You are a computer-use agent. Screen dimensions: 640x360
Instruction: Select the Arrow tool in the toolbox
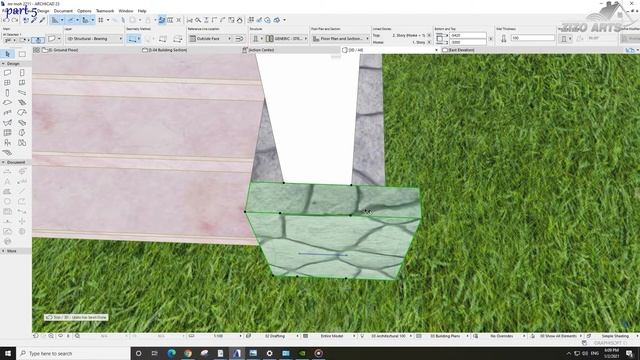click(x=8, y=54)
